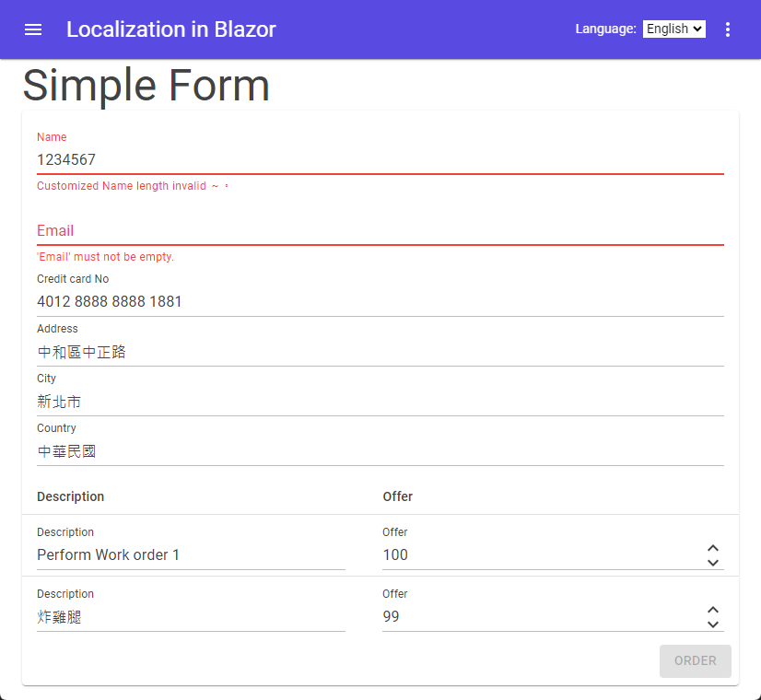Image resolution: width=761 pixels, height=700 pixels.
Task: Click the Localization in Blazor title
Action: point(171,29)
